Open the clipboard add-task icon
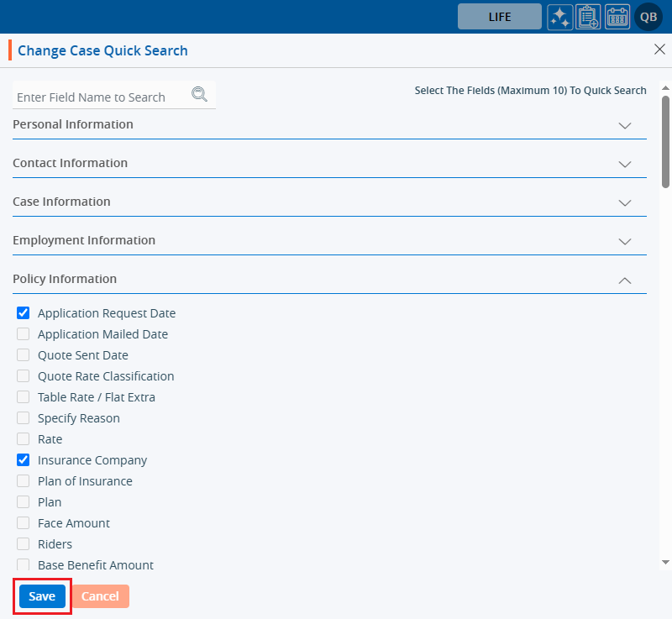Screen dimensions: 672x619 tap(588, 17)
